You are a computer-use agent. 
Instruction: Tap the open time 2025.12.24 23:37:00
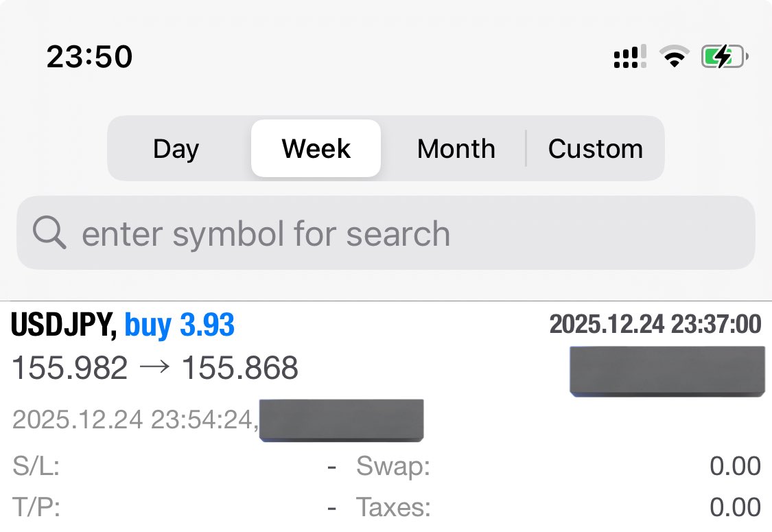tap(655, 324)
